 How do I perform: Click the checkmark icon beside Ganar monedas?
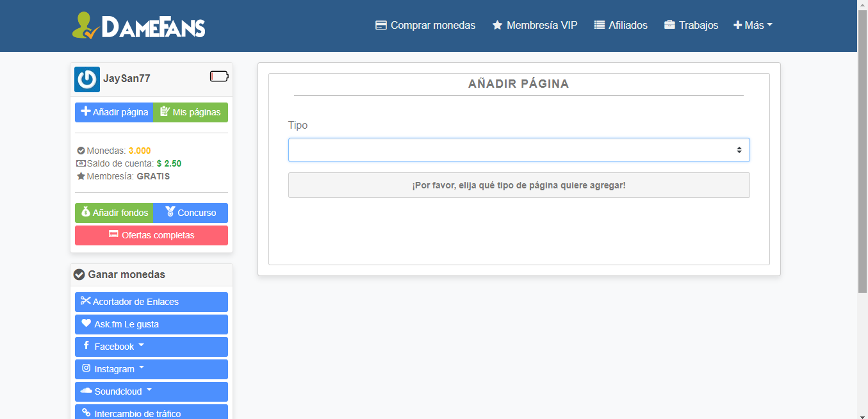pos(79,275)
